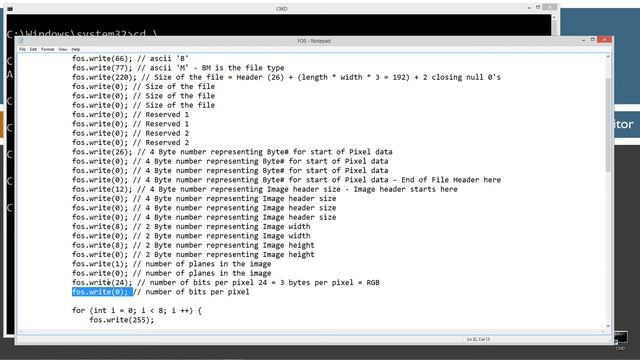Close the CMD window
The height and width of the screenshot is (360, 640).
tap(549, 7)
